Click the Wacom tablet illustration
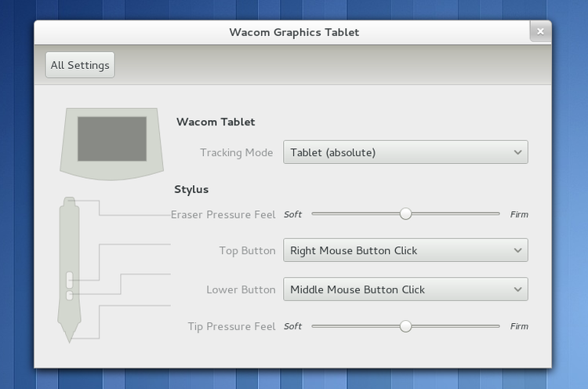The height and width of the screenshot is (389, 588). pyautogui.click(x=112, y=140)
